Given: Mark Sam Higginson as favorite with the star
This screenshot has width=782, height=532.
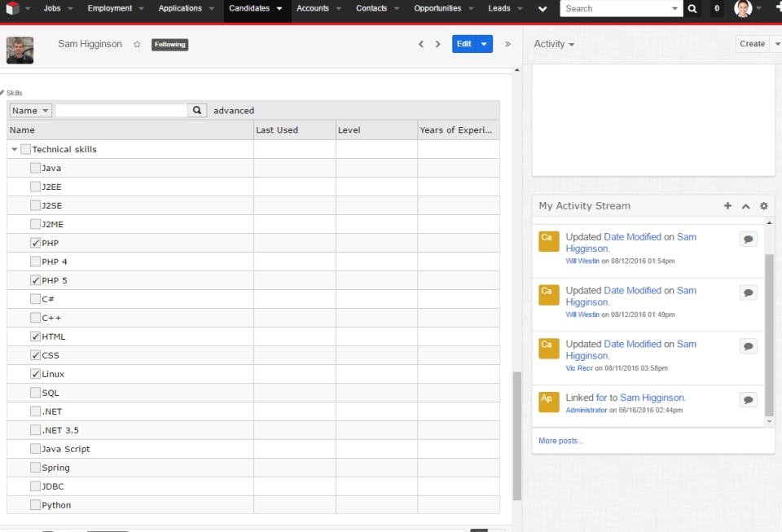Looking at the screenshot, I should click(x=137, y=44).
